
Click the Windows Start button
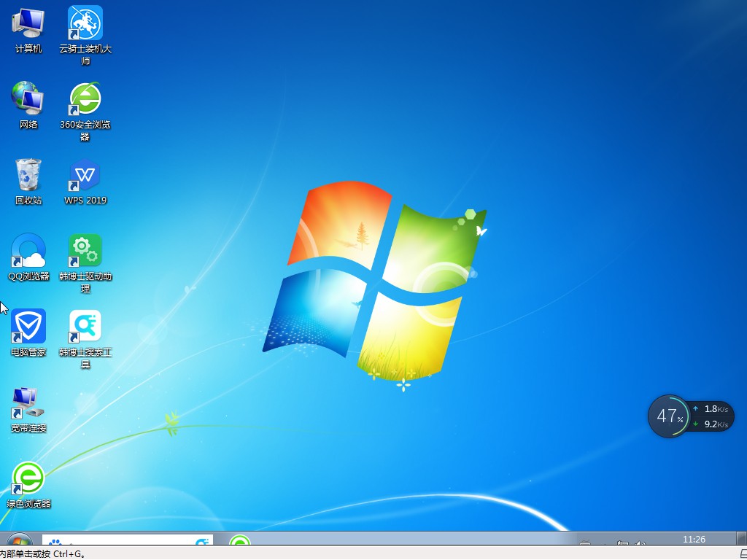[x=19, y=540]
